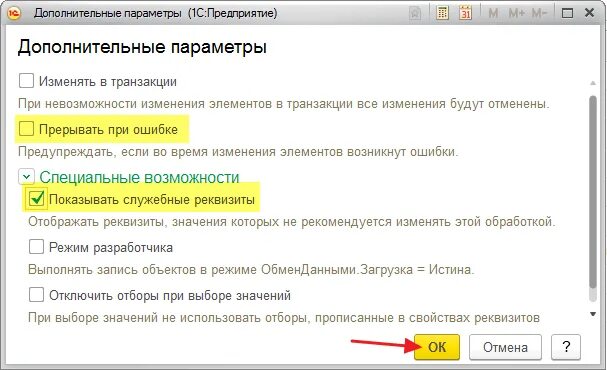Viewport: 607px width, 370px height.
Task: Check Отключить отборы при выборе значений
Action: pyautogui.click(x=36, y=295)
